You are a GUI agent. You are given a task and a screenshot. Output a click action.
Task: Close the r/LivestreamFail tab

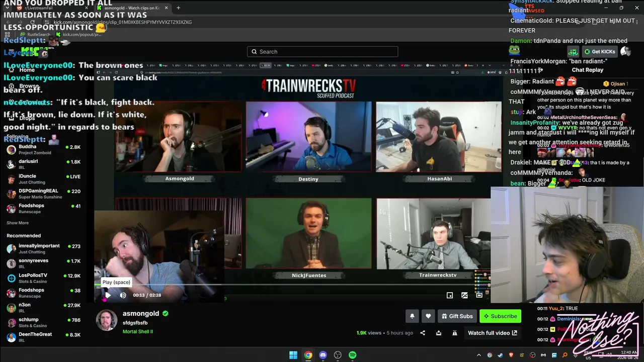pyautogui.click(x=87, y=8)
